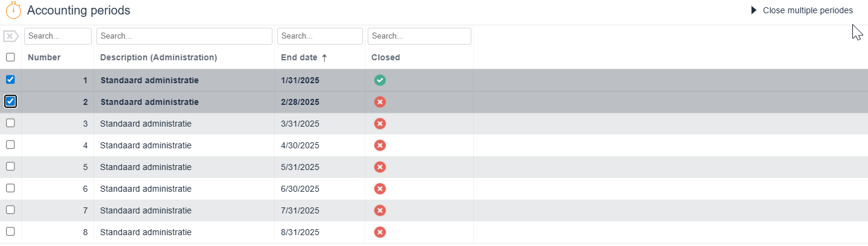The height and width of the screenshot is (246, 868).
Task: Click the clear filters icon
Action: [11, 36]
